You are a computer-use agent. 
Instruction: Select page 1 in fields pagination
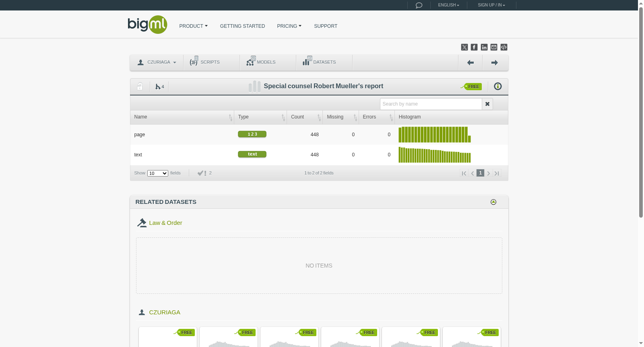click(480, 173)
